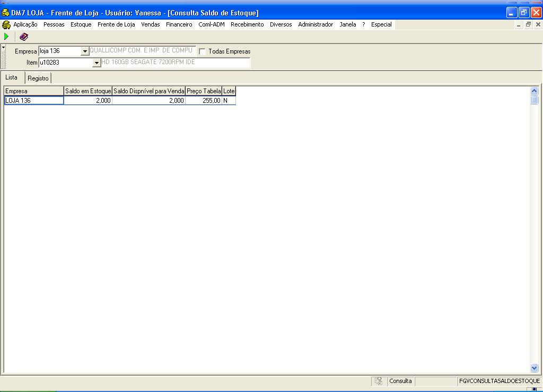Screen dimensions: 543x392
Task: Click the Saldo em Estoque column header
Action: (88, 91)
